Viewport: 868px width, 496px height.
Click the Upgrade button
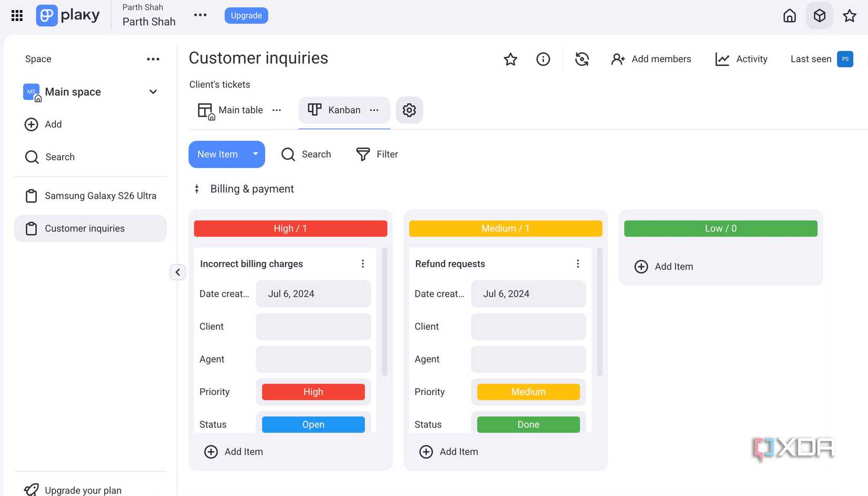point(246,16)
